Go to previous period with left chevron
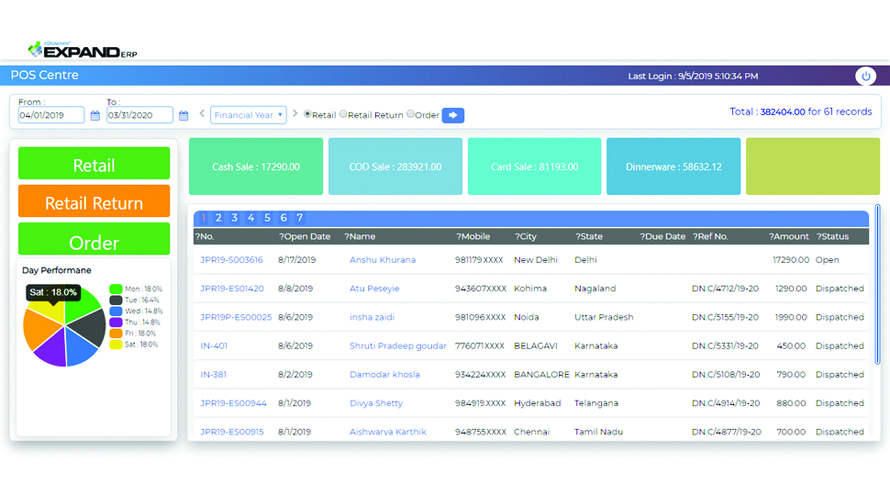 coord(202,114)
